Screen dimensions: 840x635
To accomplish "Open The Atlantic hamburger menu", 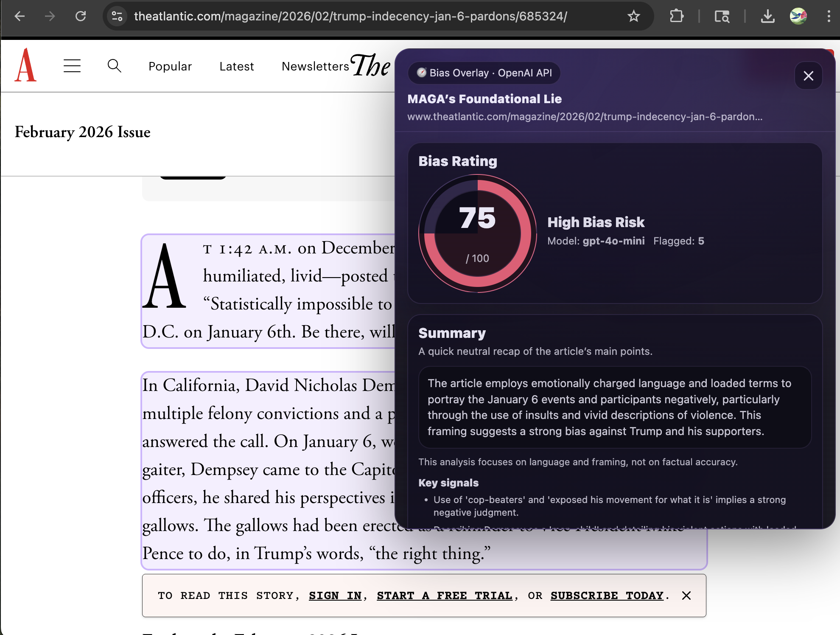I will tap(72, 66).
